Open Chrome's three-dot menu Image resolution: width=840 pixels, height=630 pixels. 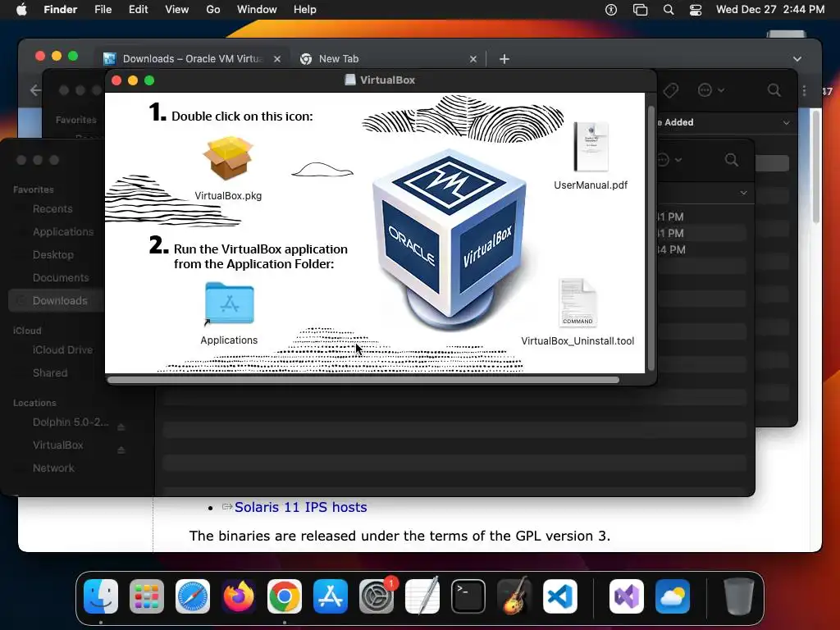(x=804, y=90)
